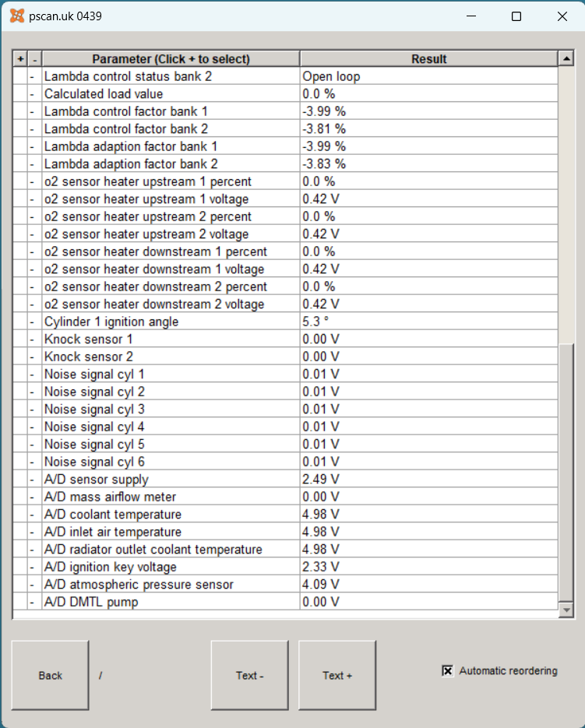Select Noise signal cyl 2 parameter
585x728 pixels.
pos(171,392)
